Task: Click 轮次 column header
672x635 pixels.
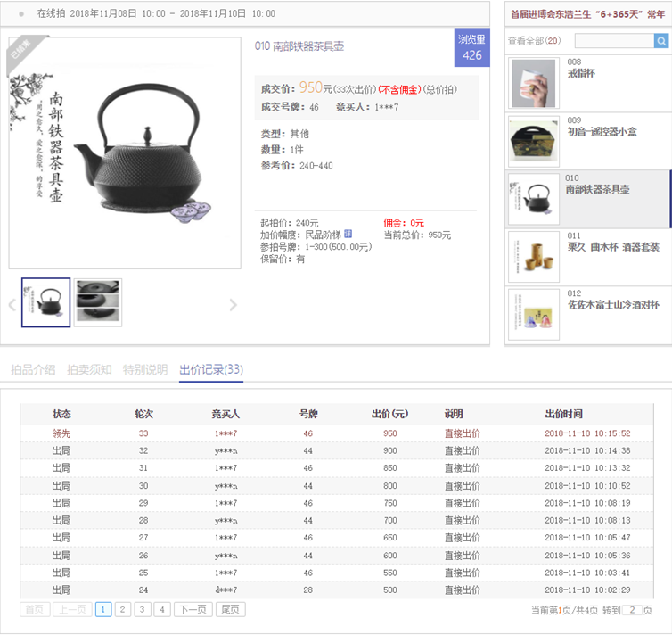Action: point(143,414)
